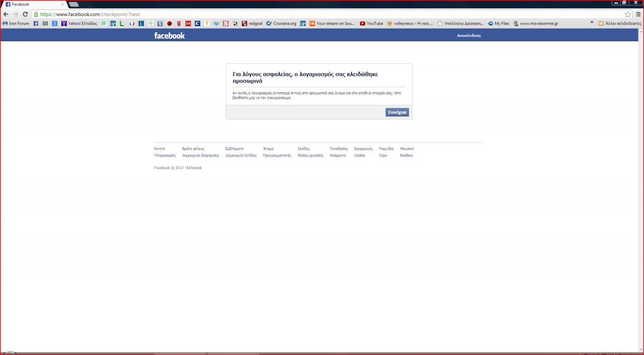Open the Κινητό footer link
The height and width of the screenshot is (355, 644).
click(159, 149)
